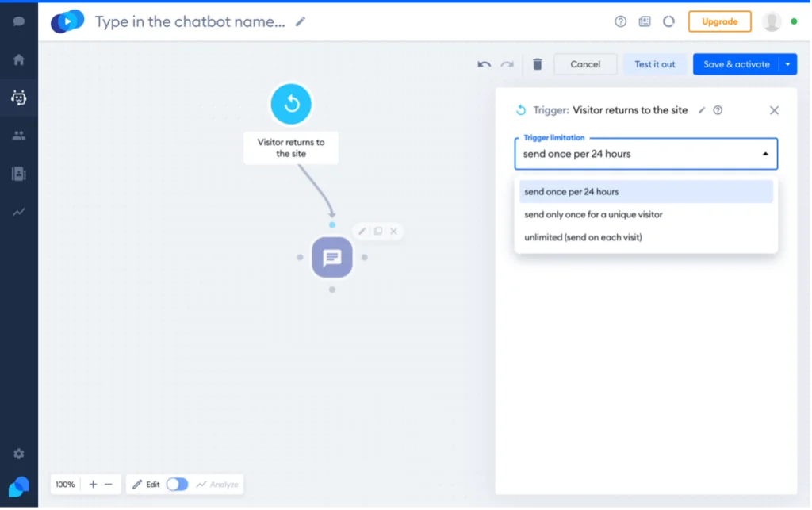Expand the Save & activate dropdown arrow
This screenshot has height=510, width=812.
(787, 64)
